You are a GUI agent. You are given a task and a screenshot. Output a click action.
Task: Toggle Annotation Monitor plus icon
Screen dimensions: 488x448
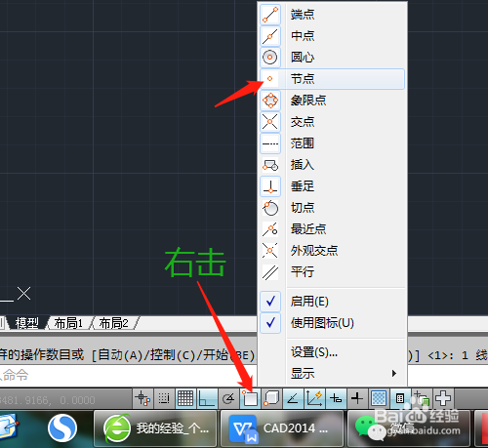443,398
